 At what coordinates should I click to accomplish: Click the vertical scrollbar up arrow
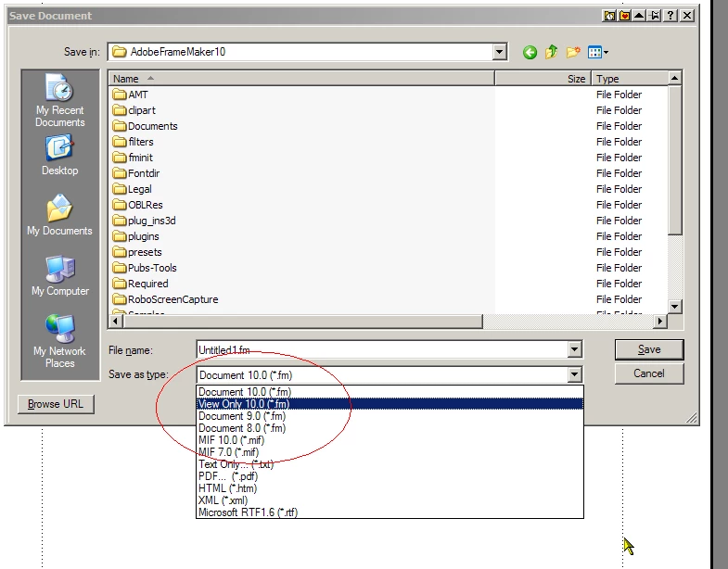[x=674, y=78]
